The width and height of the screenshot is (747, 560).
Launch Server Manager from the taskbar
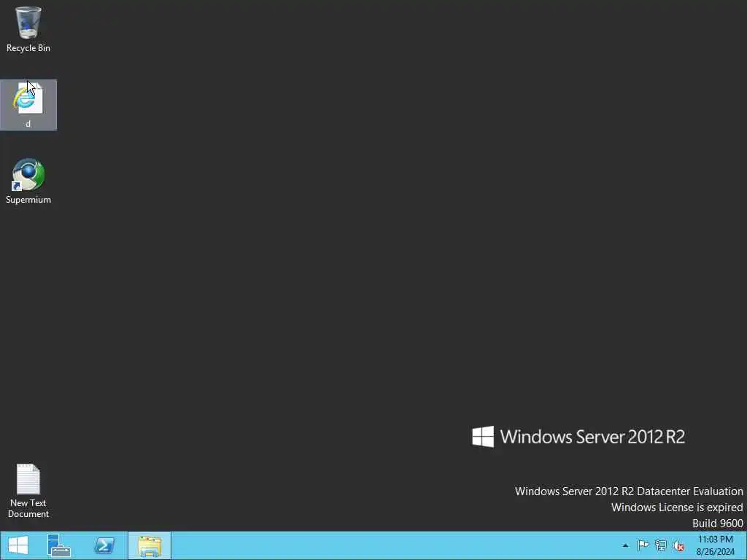pyautogui.click(x=59, y=545)
